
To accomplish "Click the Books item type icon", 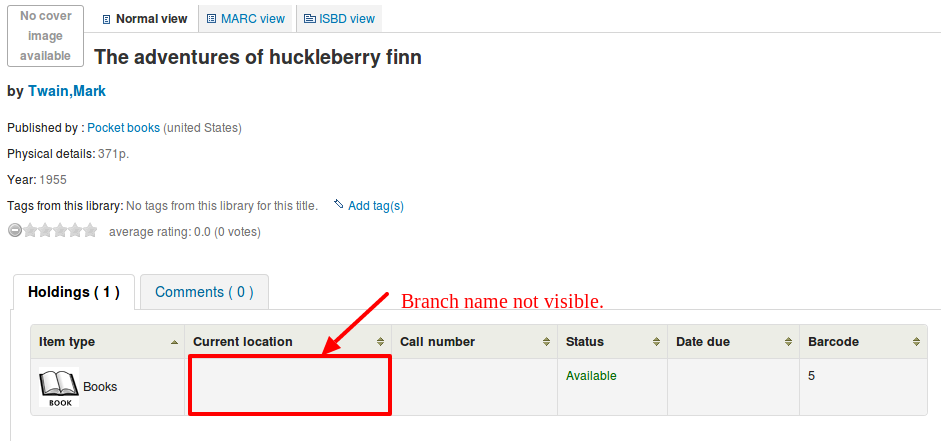I will coord(59,387).
